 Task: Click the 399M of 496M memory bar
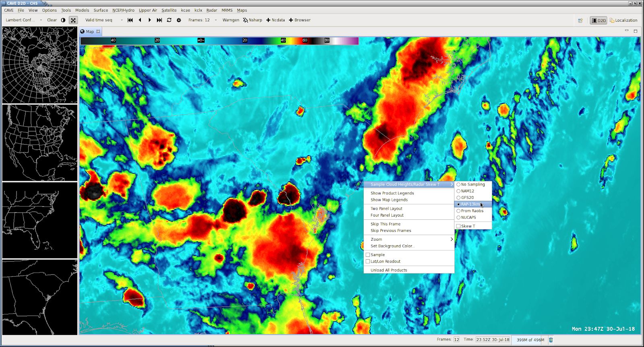530,340
